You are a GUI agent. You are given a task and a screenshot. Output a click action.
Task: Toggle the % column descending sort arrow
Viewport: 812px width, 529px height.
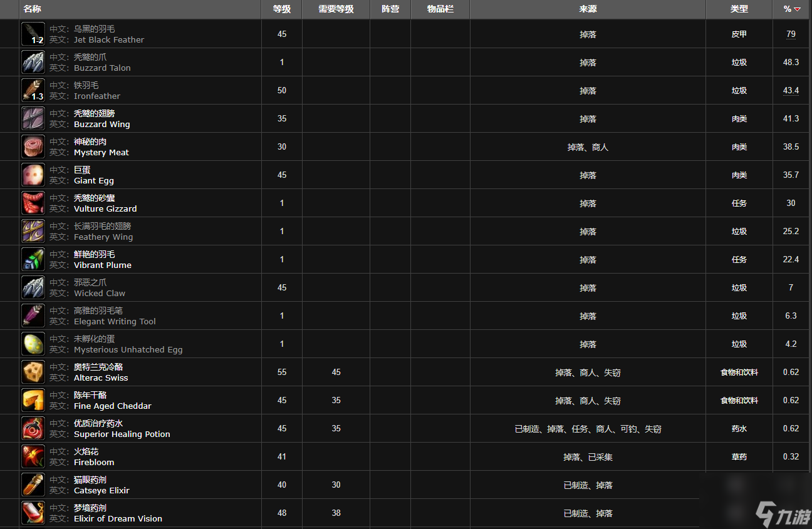pos(797,9)
